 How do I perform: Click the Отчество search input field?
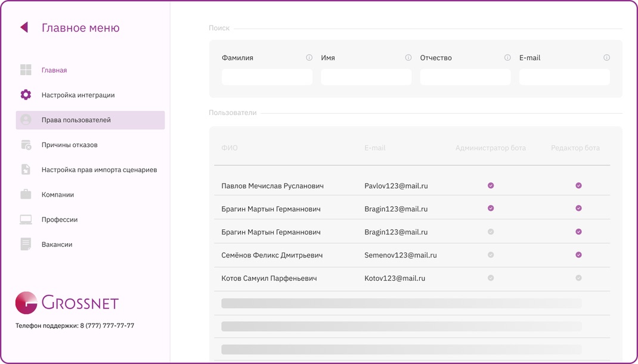click(x=465, y=77)
